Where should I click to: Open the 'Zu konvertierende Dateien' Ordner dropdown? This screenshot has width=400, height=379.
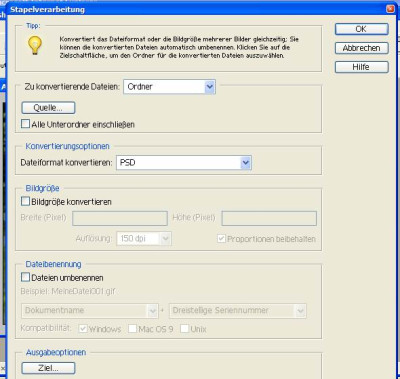[169, 87]
